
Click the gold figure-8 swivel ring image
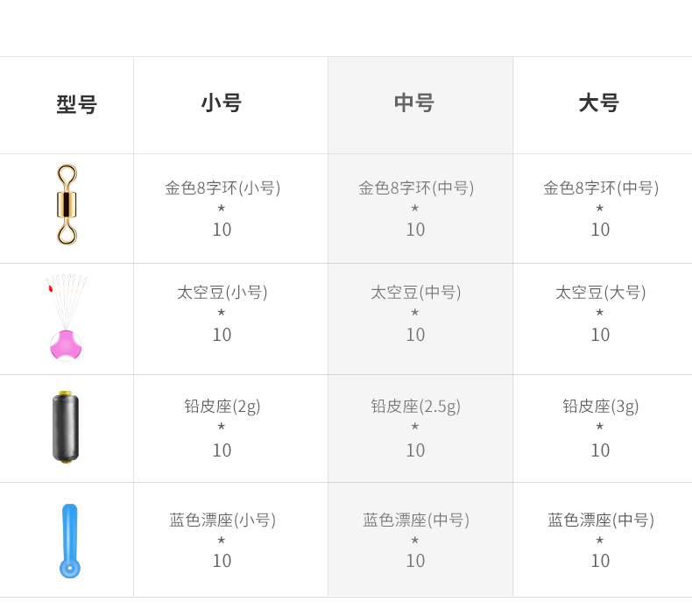[x=67, y=204]
